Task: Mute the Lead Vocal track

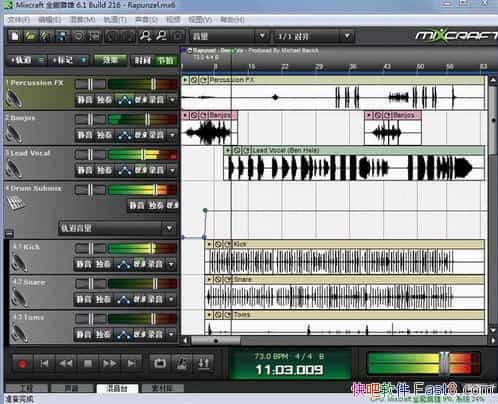Action: click(x=85, y=170)
